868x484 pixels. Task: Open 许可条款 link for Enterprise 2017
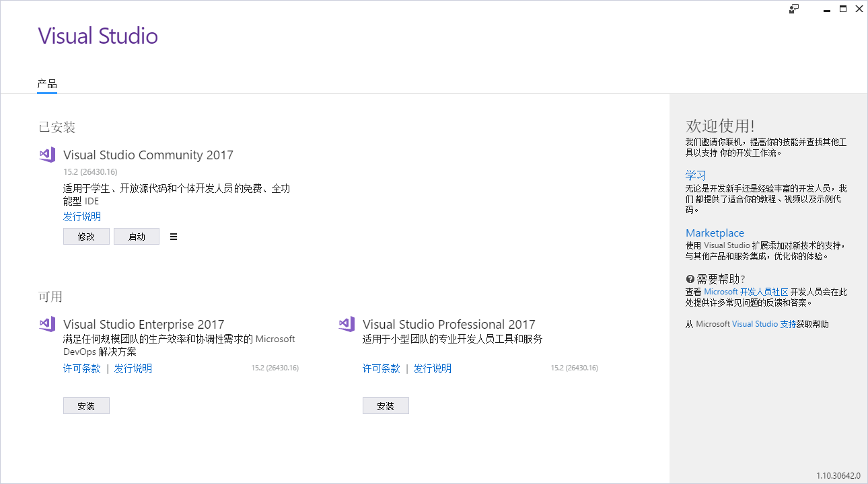pyautogui.click(x=82, y=368)
